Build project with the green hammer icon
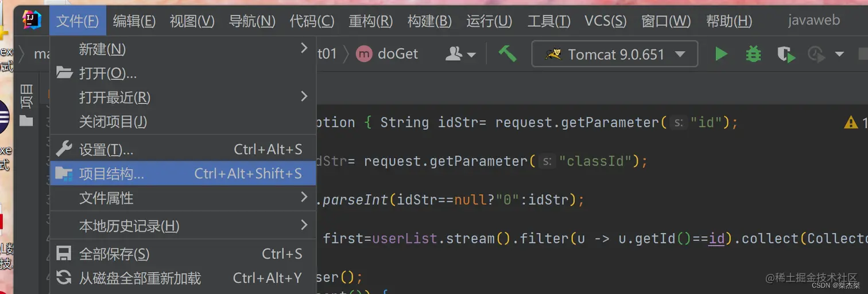The height and width of the screenshot is (294, 868). point(507,54)
